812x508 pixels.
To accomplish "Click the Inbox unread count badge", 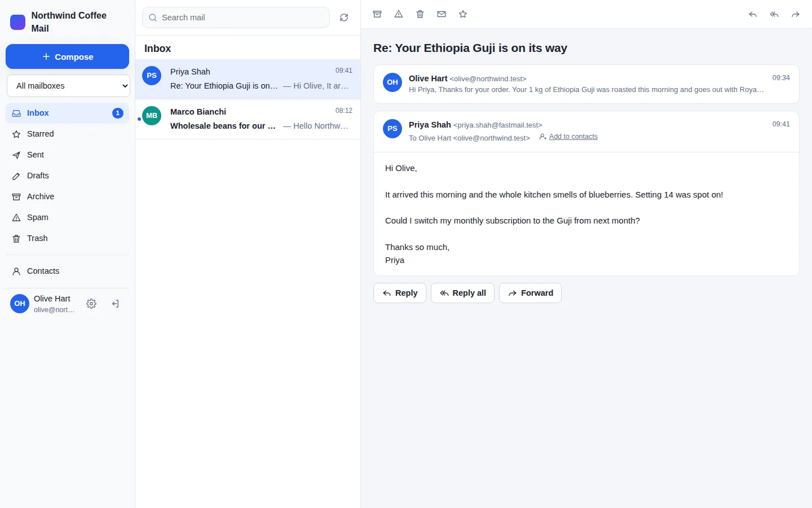I will [x=117, y=113].
